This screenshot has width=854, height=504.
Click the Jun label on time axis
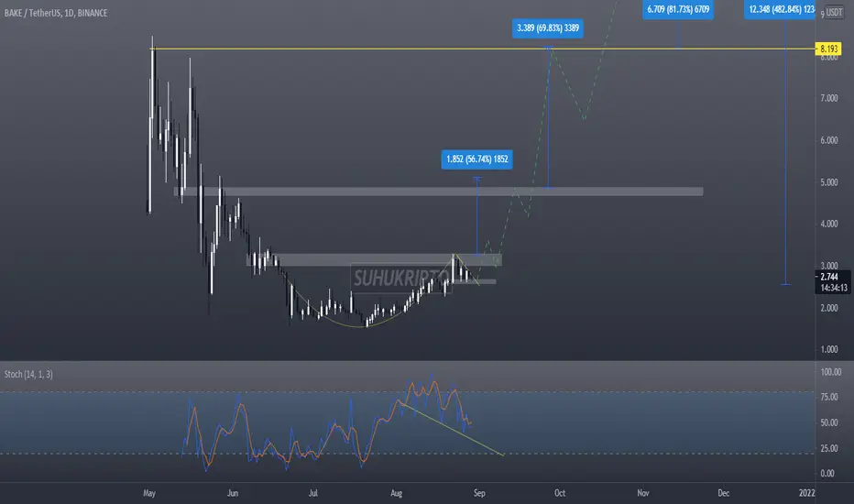tap(233, 493)
